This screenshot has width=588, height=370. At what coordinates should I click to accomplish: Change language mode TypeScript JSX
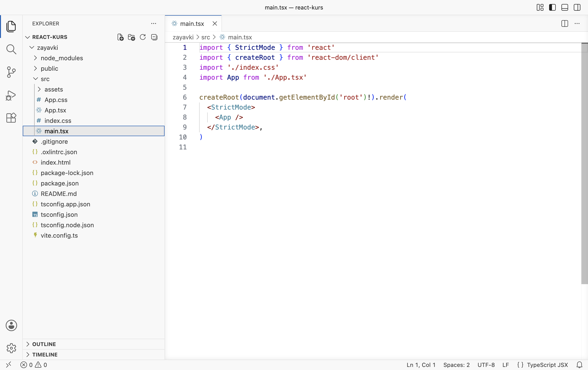click(547, 365)
